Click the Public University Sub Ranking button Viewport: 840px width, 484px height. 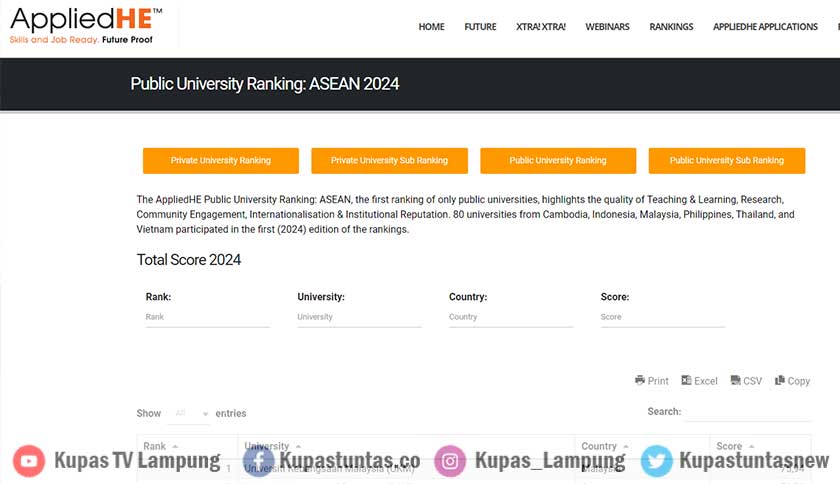[x=726, y=160]
